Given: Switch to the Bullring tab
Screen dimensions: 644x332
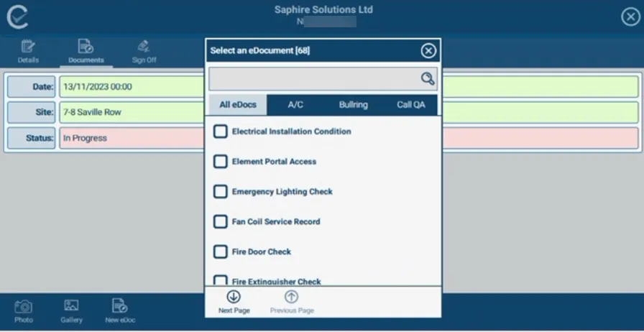Looking at the screenshot, I should [x=353, y=105].
